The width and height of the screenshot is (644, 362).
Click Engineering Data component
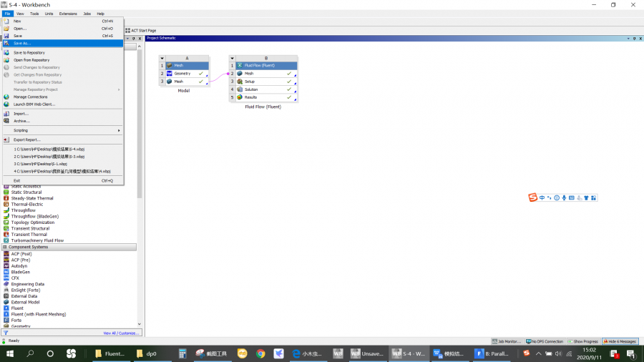click(x=27, y=284)
